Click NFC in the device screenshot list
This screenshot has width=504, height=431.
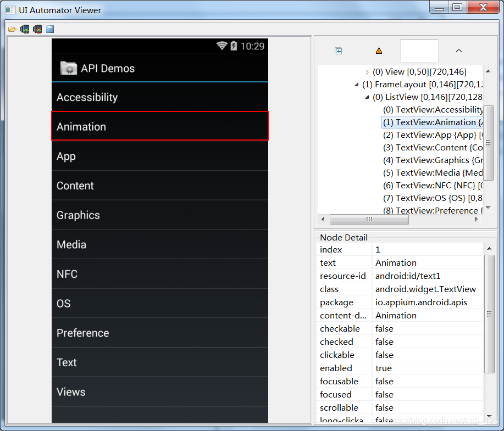tap(160, 274)
